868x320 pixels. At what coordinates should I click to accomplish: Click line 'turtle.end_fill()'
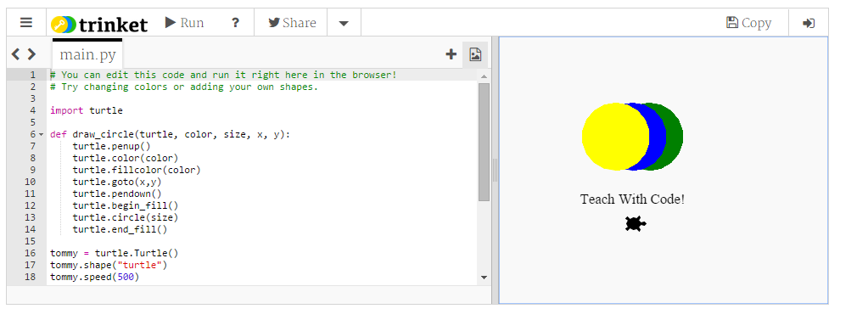(x=120, y=229)
